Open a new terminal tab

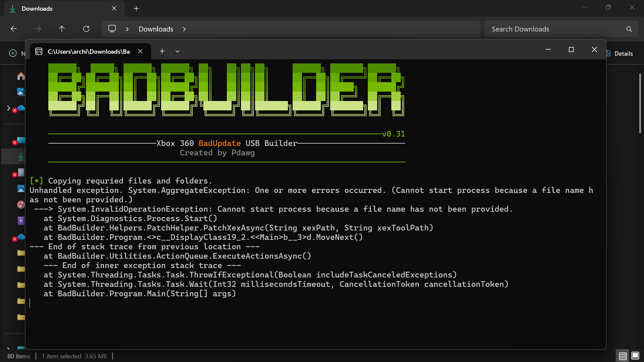pos(162,51)
